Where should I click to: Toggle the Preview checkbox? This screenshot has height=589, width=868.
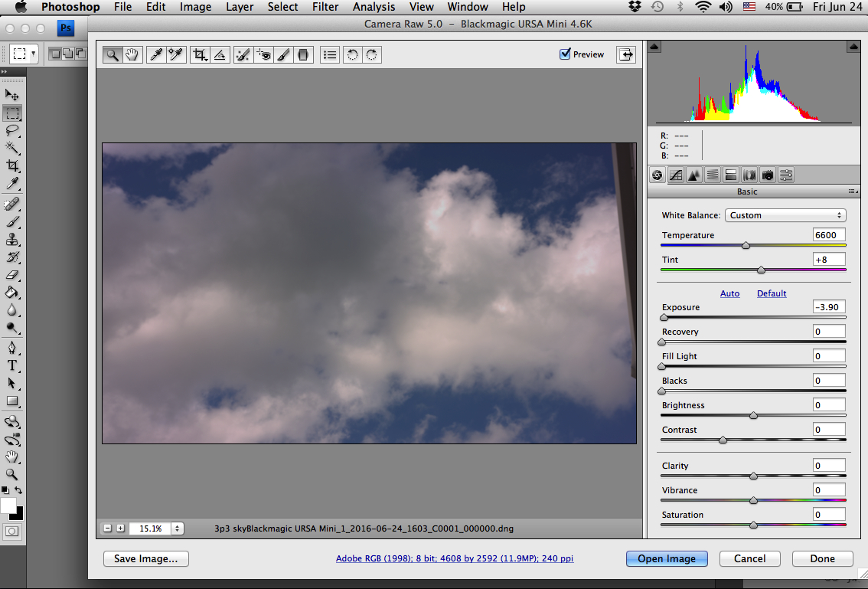click(565, 54)
